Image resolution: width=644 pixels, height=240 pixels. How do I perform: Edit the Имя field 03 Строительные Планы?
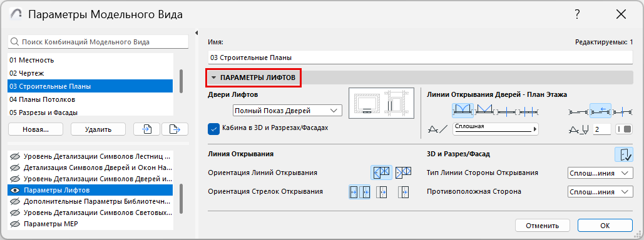(421, 57)
